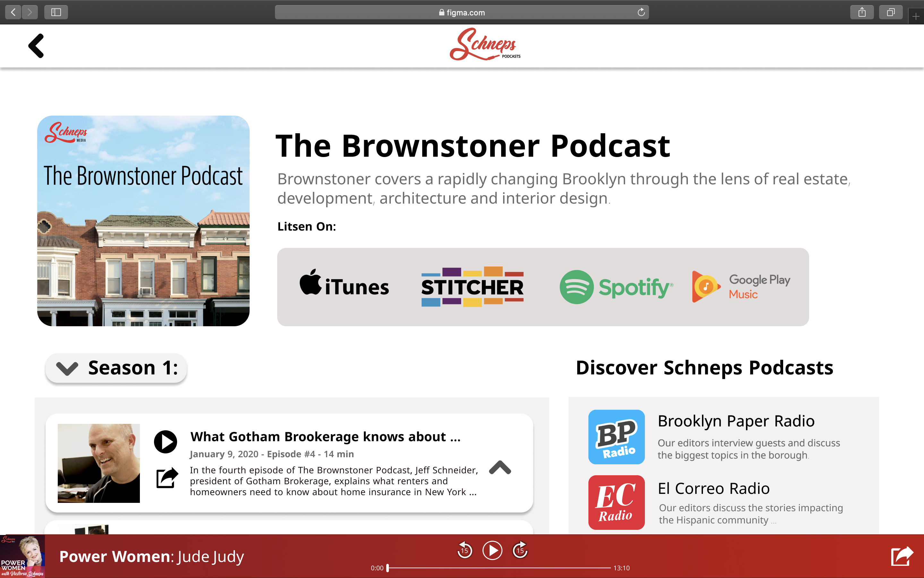Click the Discover Schneps Podcasts heading

[705, 368]
